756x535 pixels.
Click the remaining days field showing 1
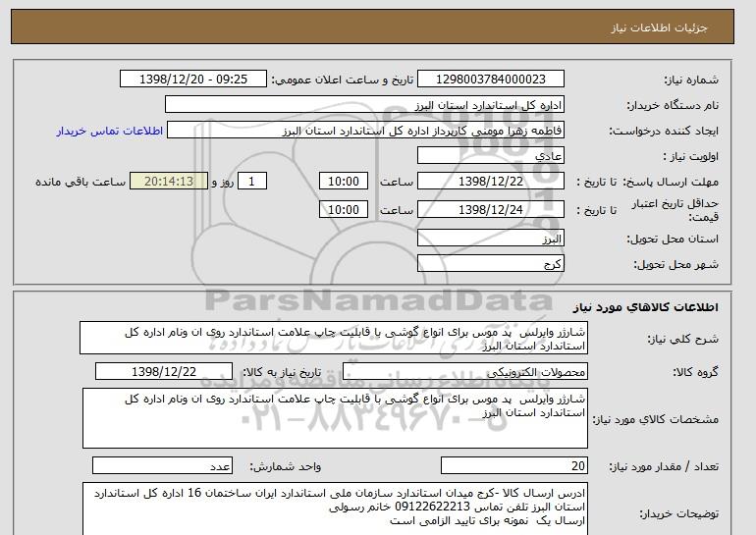click(x=251, y=182)
